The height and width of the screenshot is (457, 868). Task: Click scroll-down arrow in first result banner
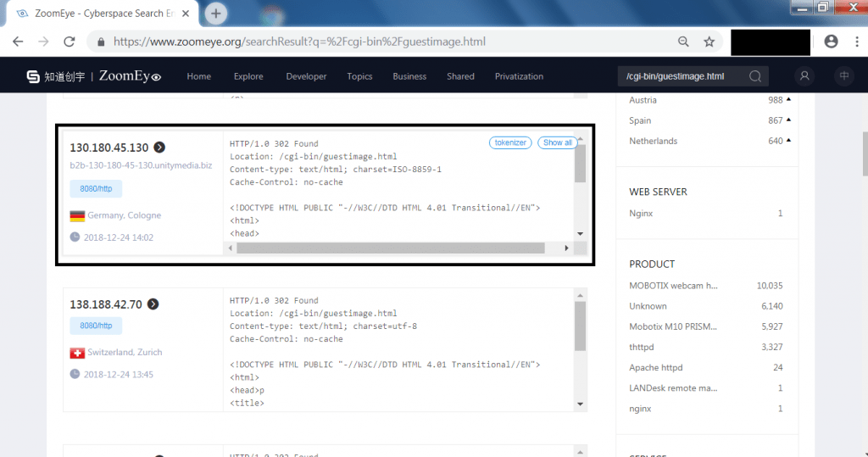point(580,234)
